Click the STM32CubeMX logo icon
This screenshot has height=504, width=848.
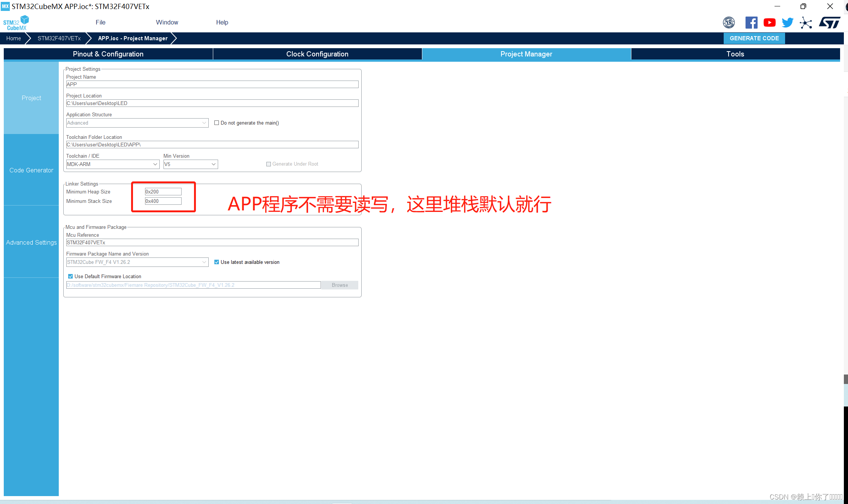click(16, 23)
